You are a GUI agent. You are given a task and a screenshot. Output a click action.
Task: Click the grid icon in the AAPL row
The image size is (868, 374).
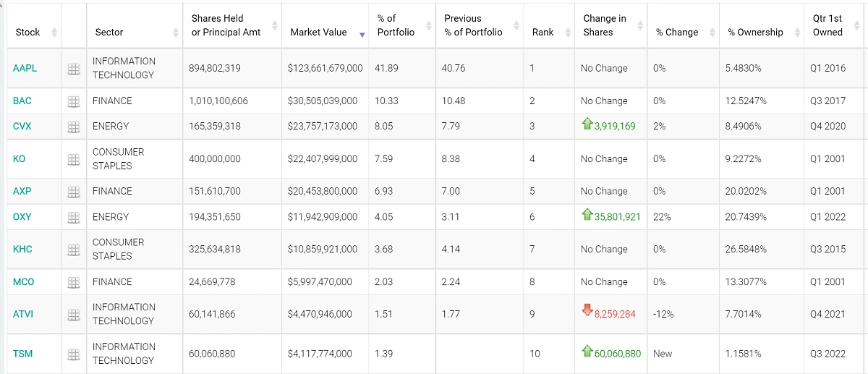(x=73, y=69)
